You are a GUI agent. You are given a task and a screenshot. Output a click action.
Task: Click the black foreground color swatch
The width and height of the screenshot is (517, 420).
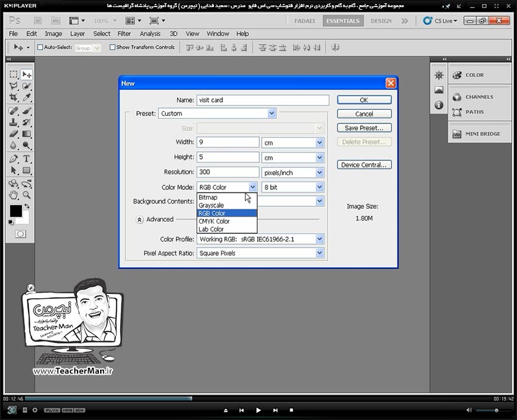click(16, 211)
